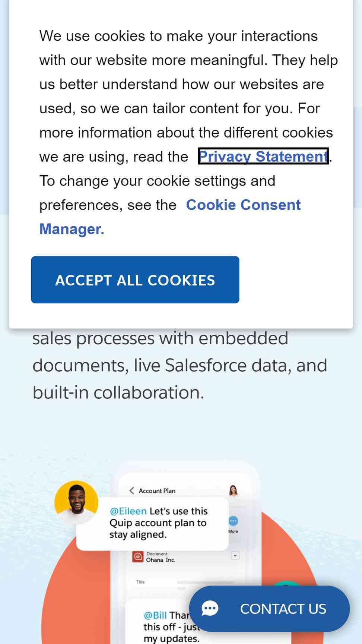The image size is (362, 644).
Task: Click the More label under the dots icon
Action: coord(233,531)
